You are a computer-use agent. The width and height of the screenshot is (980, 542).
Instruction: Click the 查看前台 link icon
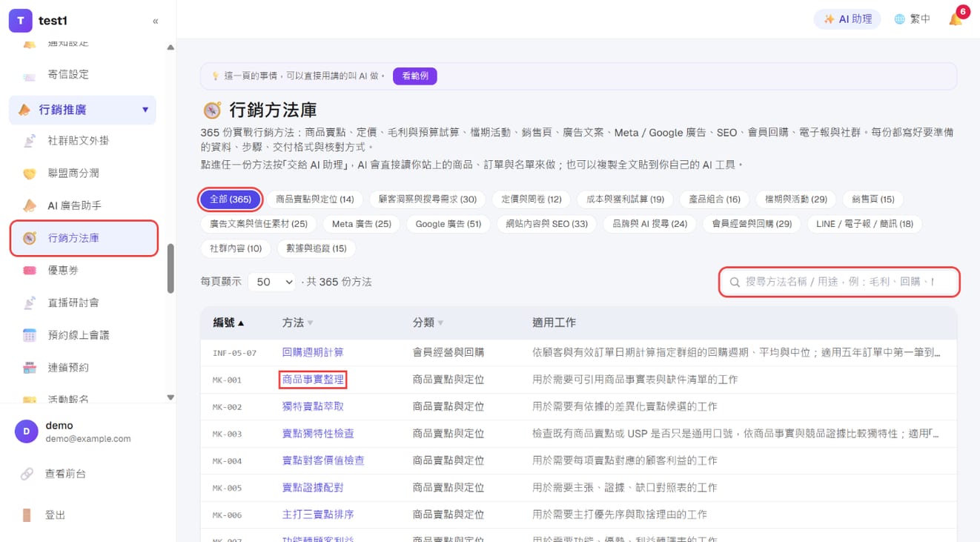27,474
